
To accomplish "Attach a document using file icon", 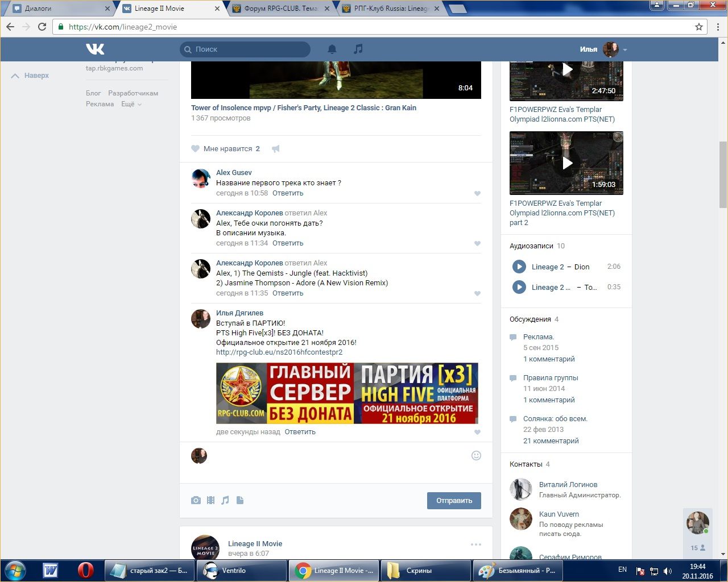I will click(240, 500).
